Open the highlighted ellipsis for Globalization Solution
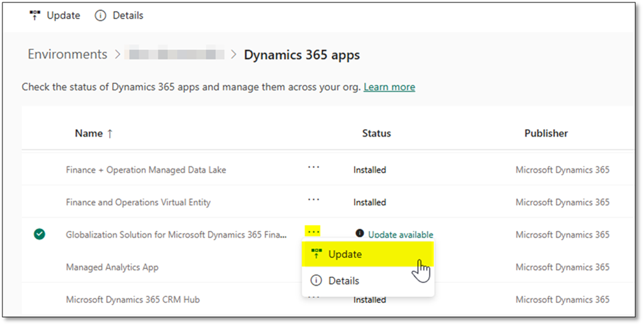 click(x=313, y=232)
